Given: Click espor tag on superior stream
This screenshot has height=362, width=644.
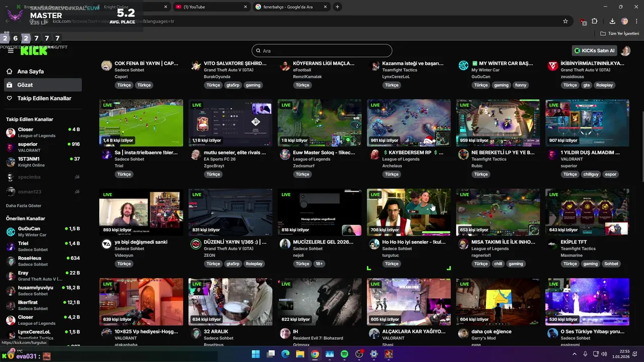Looking at the screenshot, I should point(611,174).
